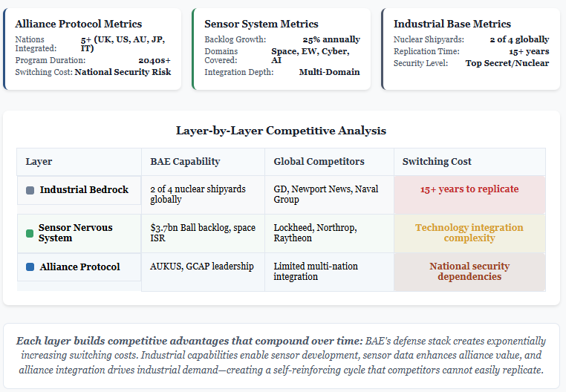Click the '15+ years' replication time value
Image resolution: width=566 pixels, height=392 pixels.
coord(529,51)
